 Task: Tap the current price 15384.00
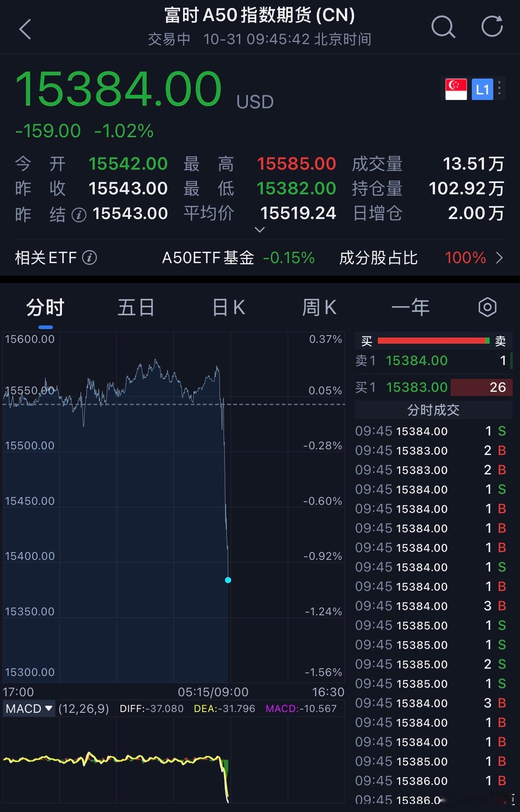click(118, 89)
